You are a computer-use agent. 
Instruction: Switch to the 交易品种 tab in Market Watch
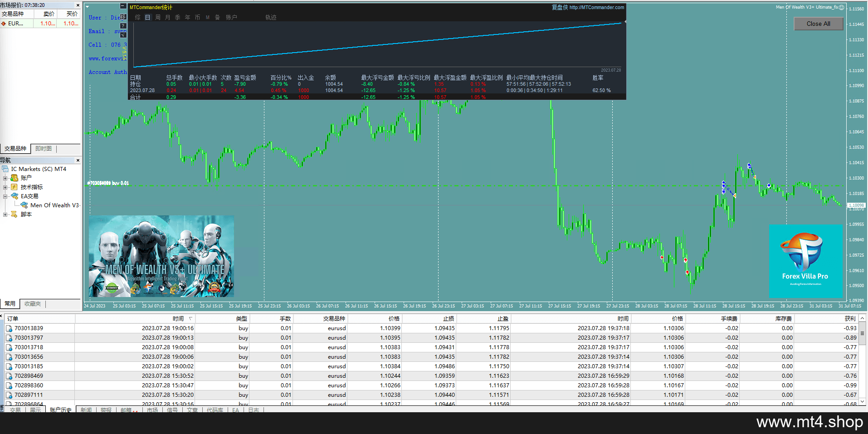coord(15,148)
